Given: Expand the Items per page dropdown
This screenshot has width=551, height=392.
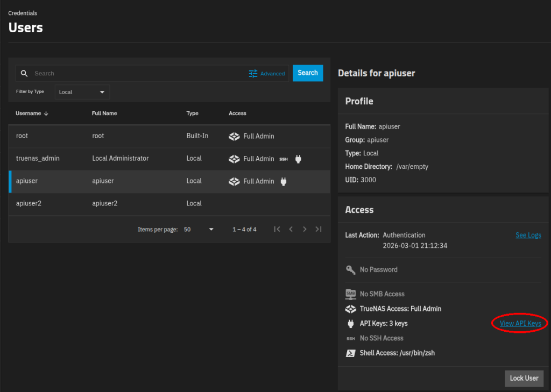Looking at the screenshot, I should 199,229.
